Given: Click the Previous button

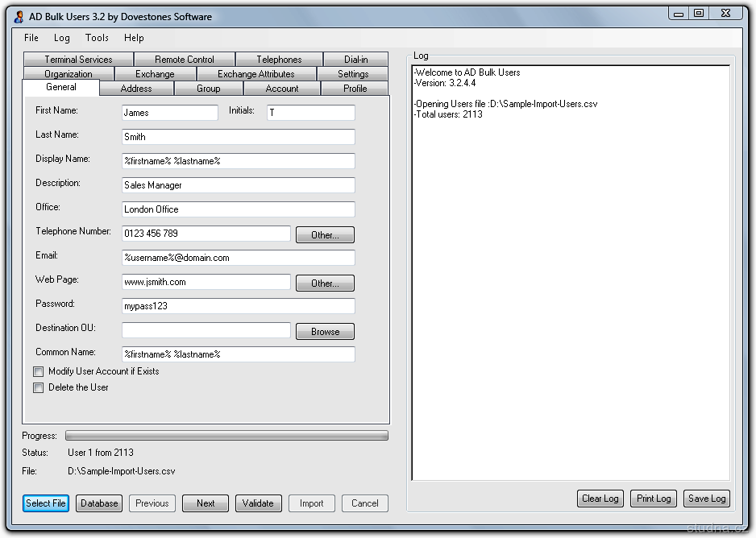Looking at the screenshot, I should (152, 503).
